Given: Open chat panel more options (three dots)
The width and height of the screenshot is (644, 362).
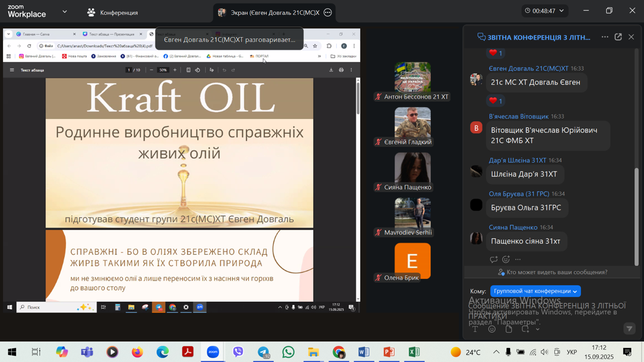Looking at the screenshot, I should [604, 37].
